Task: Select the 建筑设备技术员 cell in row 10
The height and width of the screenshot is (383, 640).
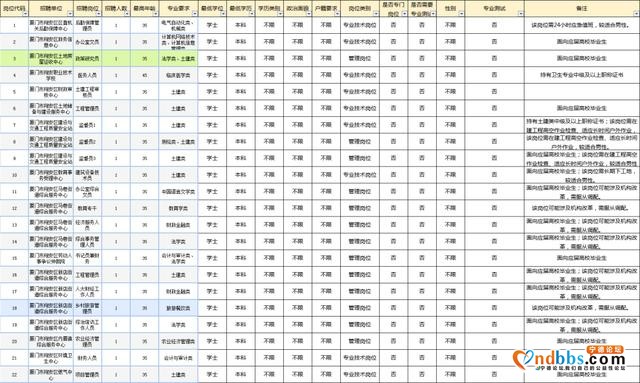Action: coord(87,175)
